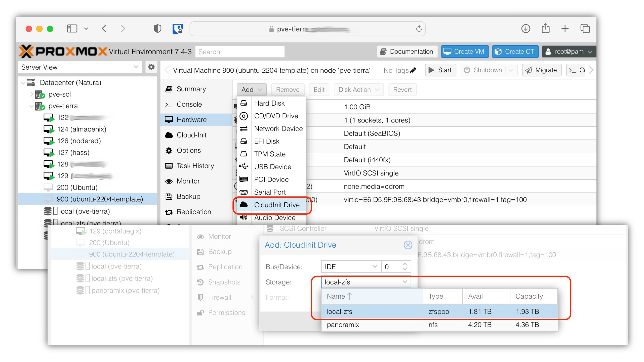Open the Server View dropdown

(x=80, y=67)
